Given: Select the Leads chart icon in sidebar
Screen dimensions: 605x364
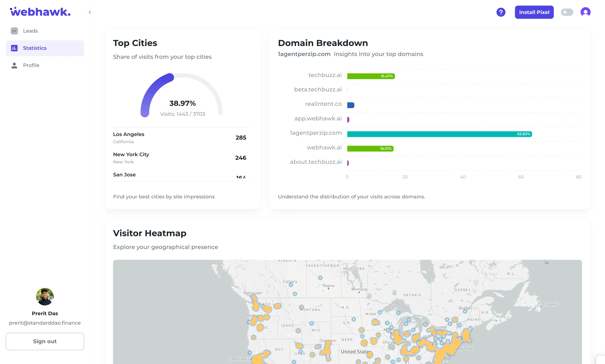Looking at the screenshot, I should pyautogui.click(x=14, y=31).
